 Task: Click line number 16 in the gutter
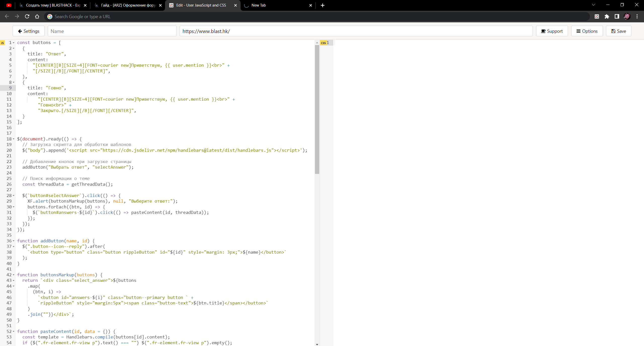pos(9,128)
